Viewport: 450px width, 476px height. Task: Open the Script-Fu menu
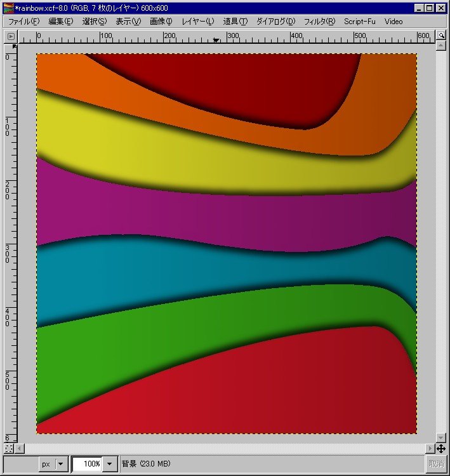point(359,22)
